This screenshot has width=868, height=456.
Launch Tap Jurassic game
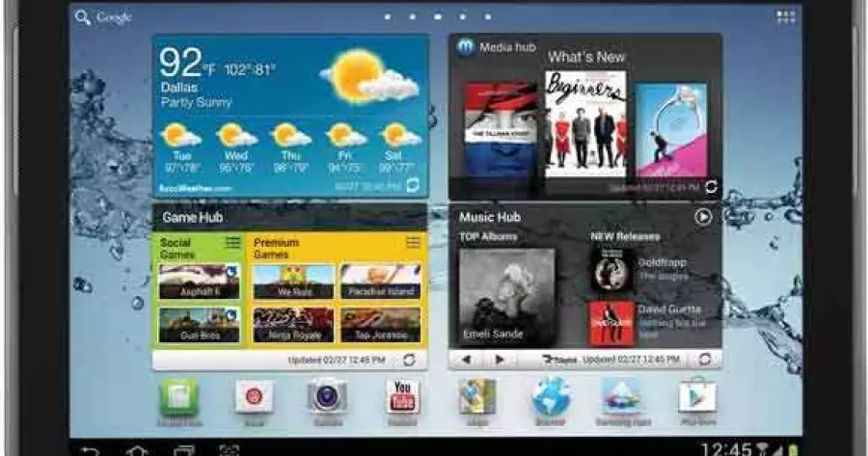tap(380, 325)
